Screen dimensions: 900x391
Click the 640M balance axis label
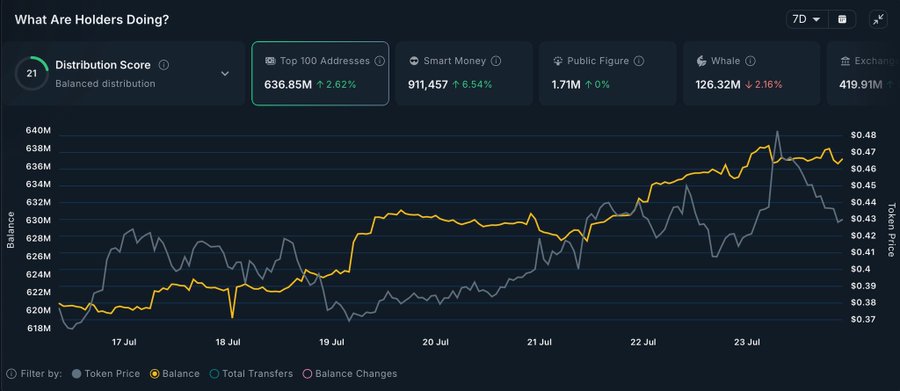pos(38,130)
